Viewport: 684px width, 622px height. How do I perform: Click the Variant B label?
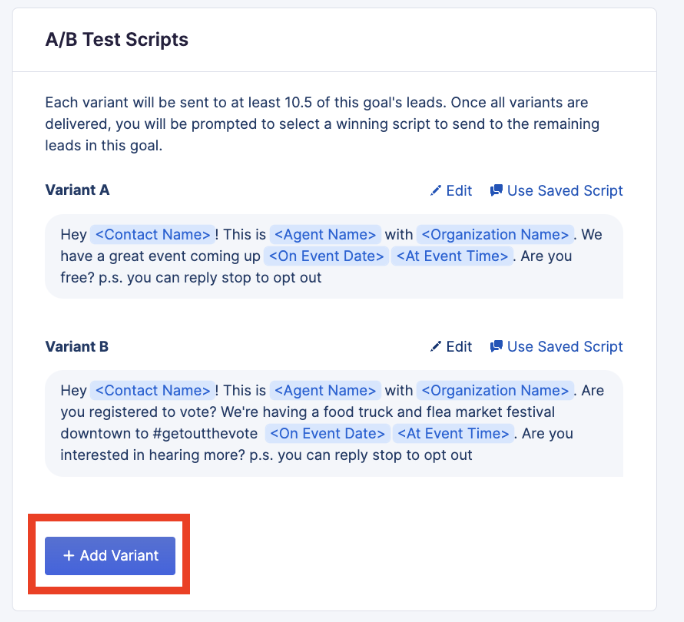coord(77,347)
